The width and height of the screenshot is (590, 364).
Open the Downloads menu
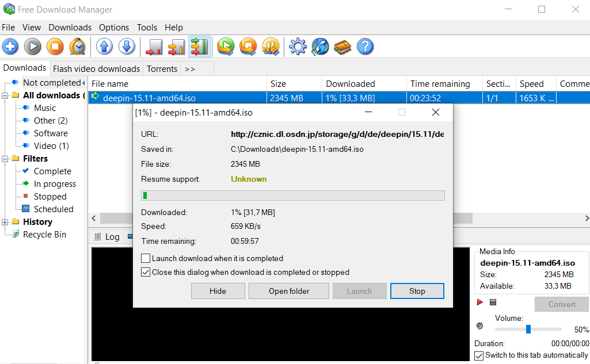(70, 28)
